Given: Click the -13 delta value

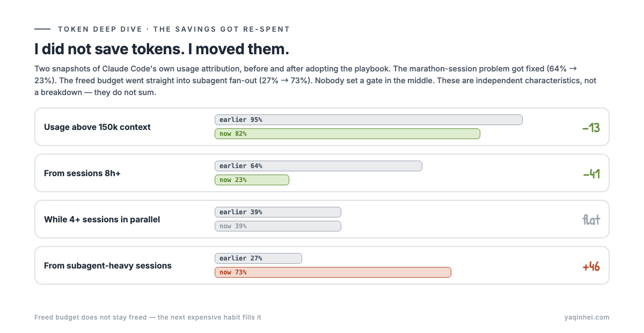Looking at the screenshot, I should [591, 128].
